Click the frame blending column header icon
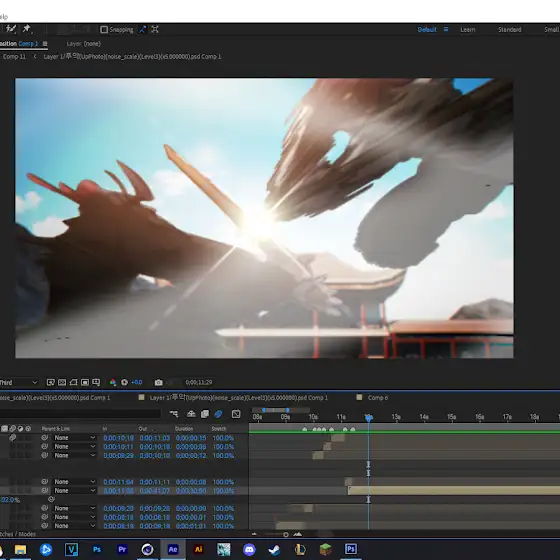Screen dimensions: 560x560 tap(5, 429)
